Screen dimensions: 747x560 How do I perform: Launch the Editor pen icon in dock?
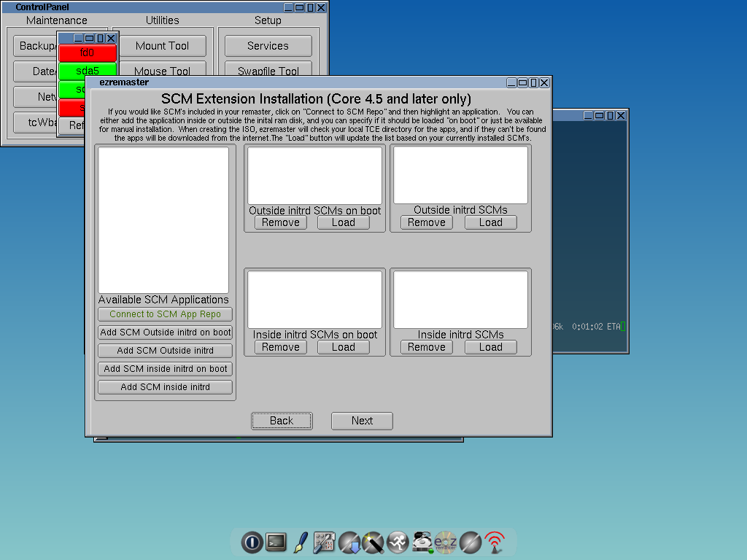click(300, 542)
